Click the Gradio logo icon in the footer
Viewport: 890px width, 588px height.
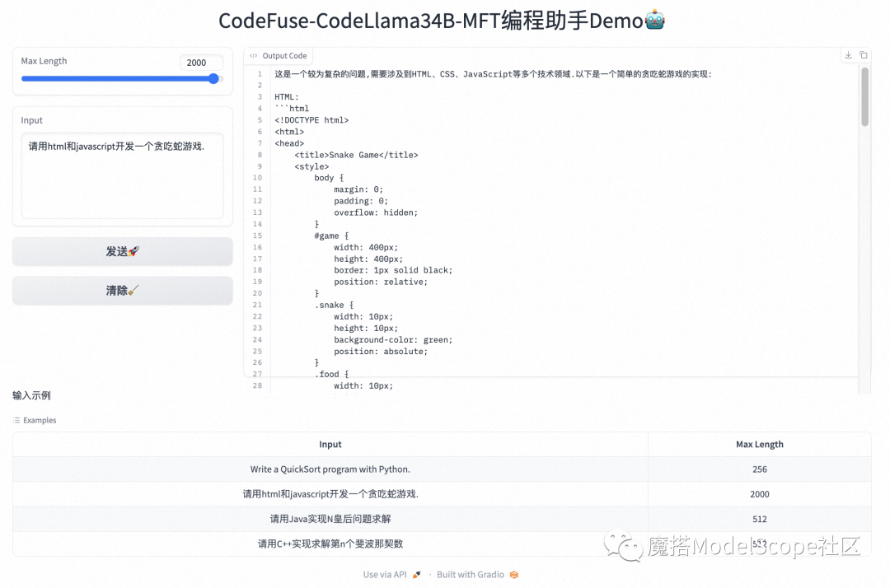pyautogui.click(x=513, y=575)
